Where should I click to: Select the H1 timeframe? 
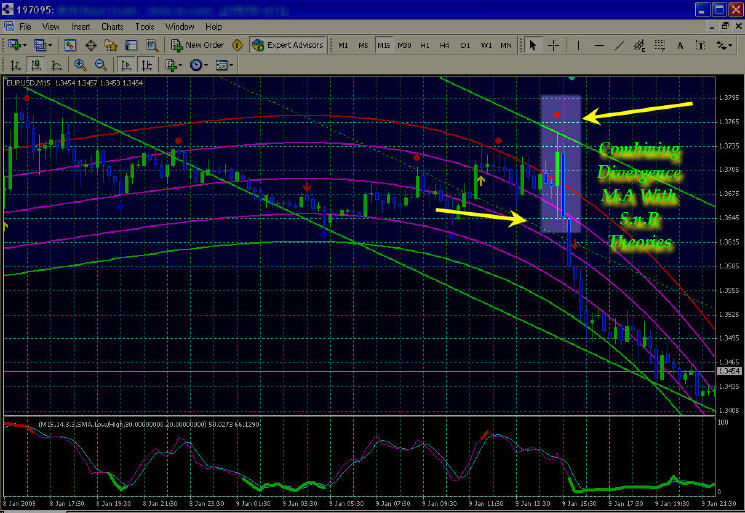[x=425, y=46]
